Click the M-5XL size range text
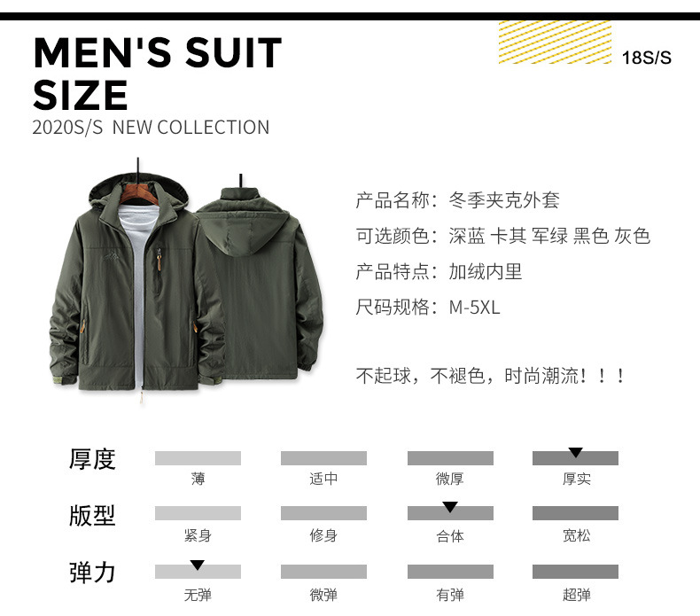Screen dimensions: 700x616 coord(475,308)
